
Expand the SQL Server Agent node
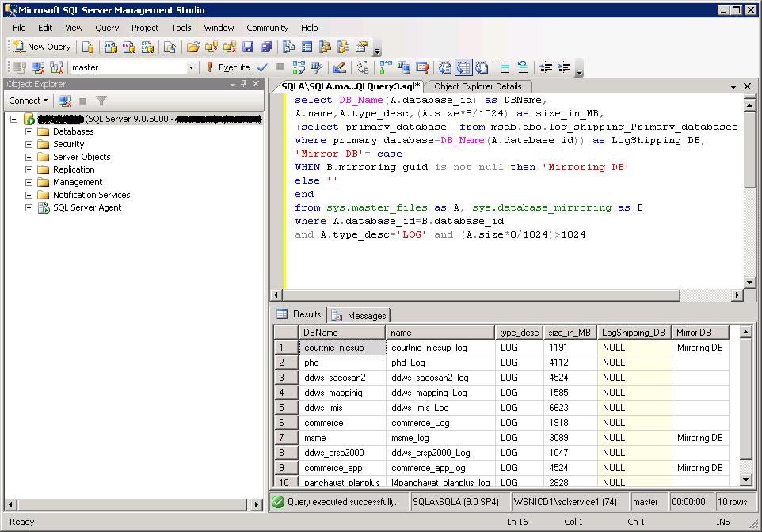29,207
